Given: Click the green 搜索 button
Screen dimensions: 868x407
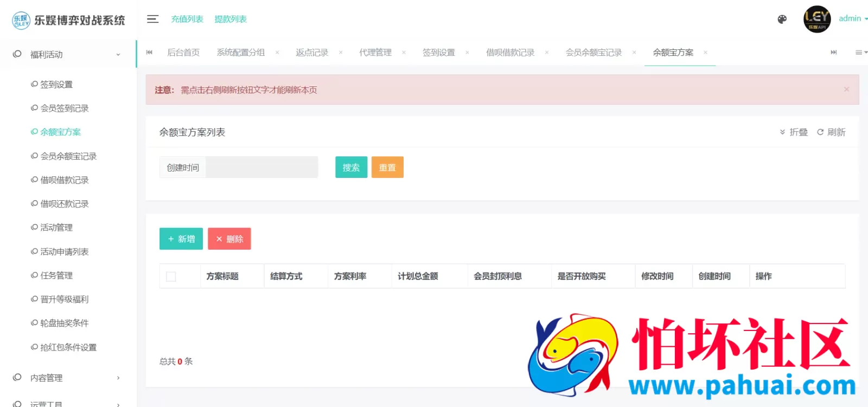Looking at the screenshot, I should (351, 167).
